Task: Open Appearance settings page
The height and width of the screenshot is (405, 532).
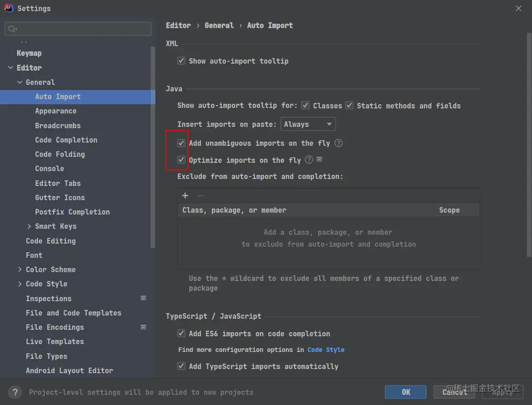Action: click(x=55, y=111)
